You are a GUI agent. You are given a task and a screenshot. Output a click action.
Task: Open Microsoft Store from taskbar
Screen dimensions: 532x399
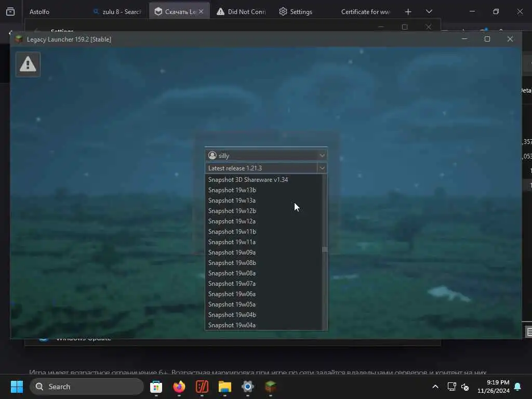click(156, 387)
